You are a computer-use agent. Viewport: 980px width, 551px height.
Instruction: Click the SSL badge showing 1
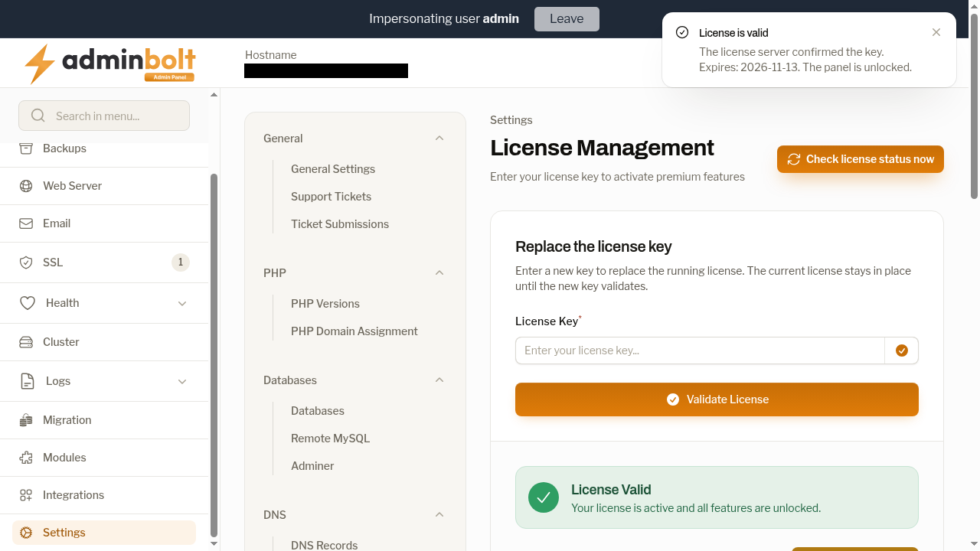point(181,262)
